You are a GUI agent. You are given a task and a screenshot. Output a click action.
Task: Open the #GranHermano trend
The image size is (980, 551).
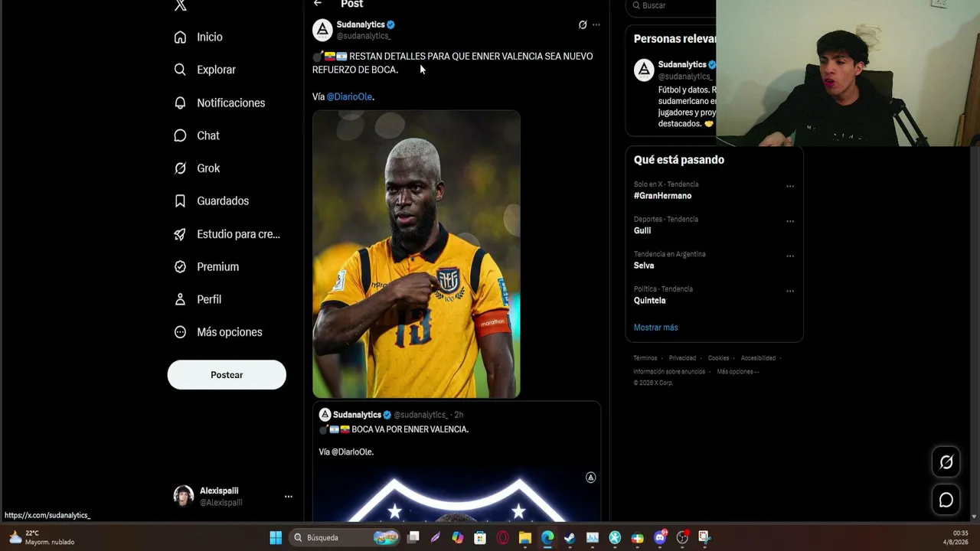(662, 196)
